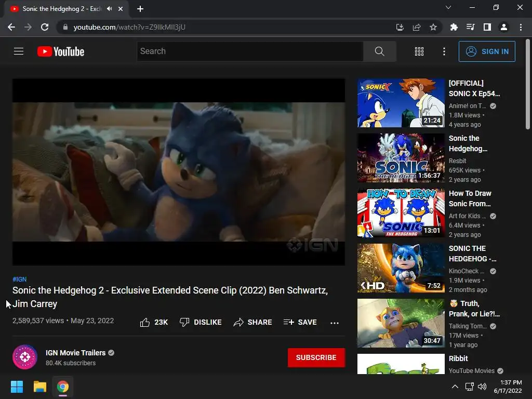Reload the YouTube page
The width and height of the screenshot is (532, 399).
(x=45, y=27)
